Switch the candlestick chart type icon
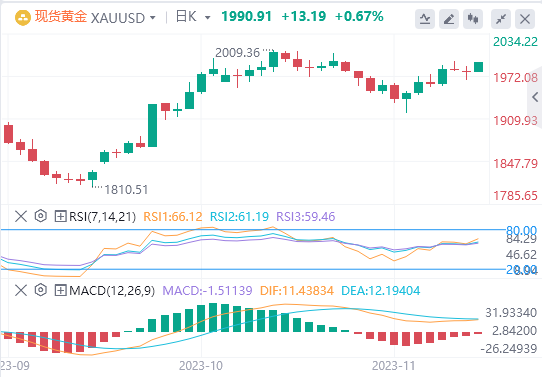 pos(473,19)
